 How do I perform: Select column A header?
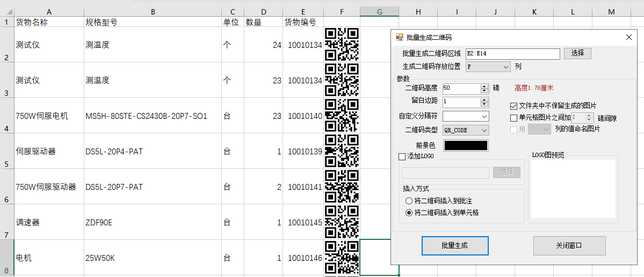click(49, 12)
